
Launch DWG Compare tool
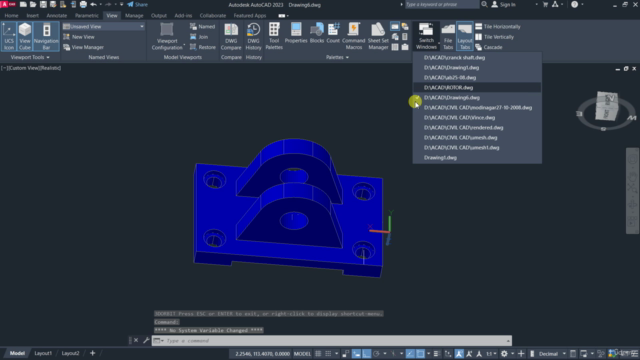tap(231, 36)
